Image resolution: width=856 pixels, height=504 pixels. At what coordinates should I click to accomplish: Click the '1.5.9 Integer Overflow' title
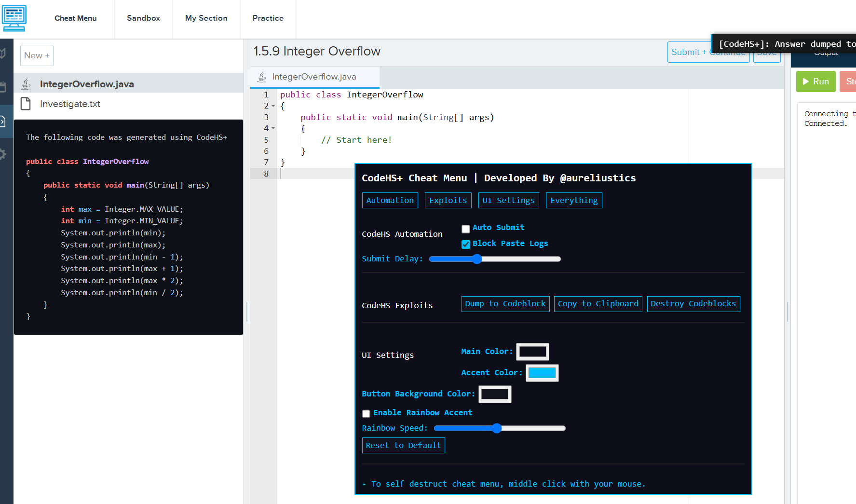click(x=317, y=51)
